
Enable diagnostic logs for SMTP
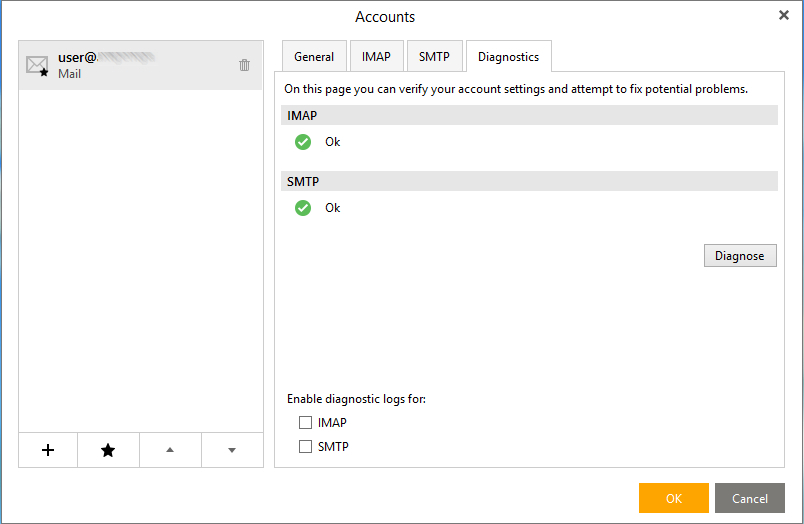pyautogui.click(x=306, y=447)
